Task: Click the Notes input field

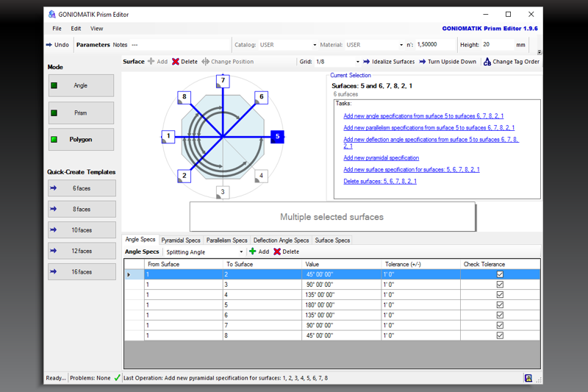Action: pos(179,45)
